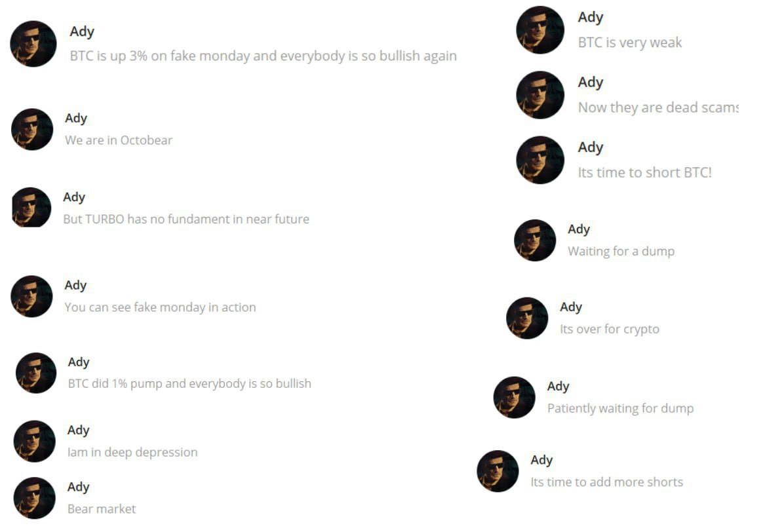Select the 'We are in Octobear' message text

119,140
